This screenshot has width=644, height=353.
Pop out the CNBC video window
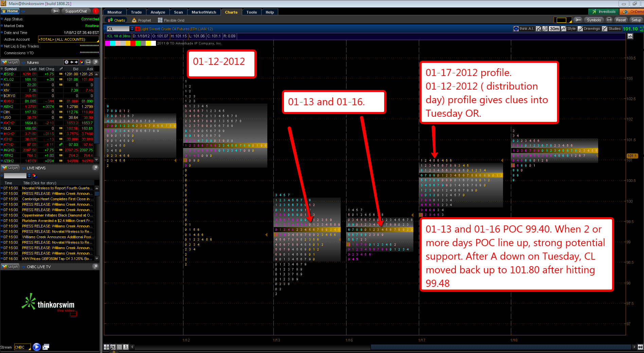pos(46,347)
